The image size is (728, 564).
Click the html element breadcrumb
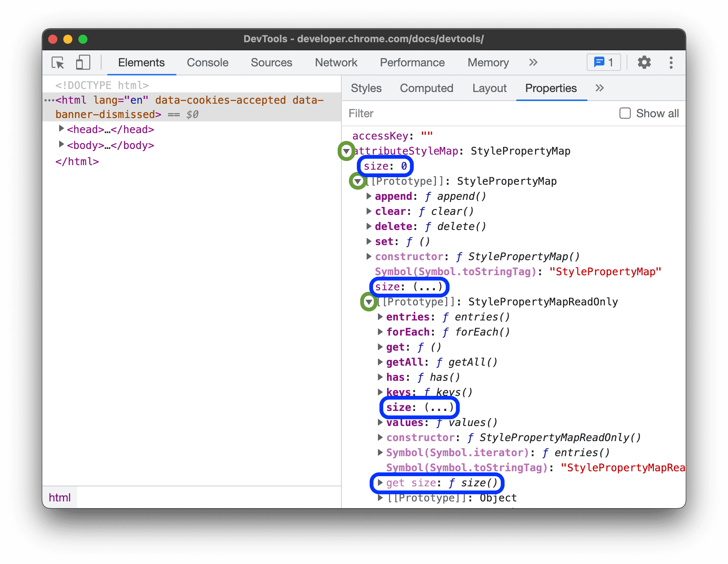59,498
